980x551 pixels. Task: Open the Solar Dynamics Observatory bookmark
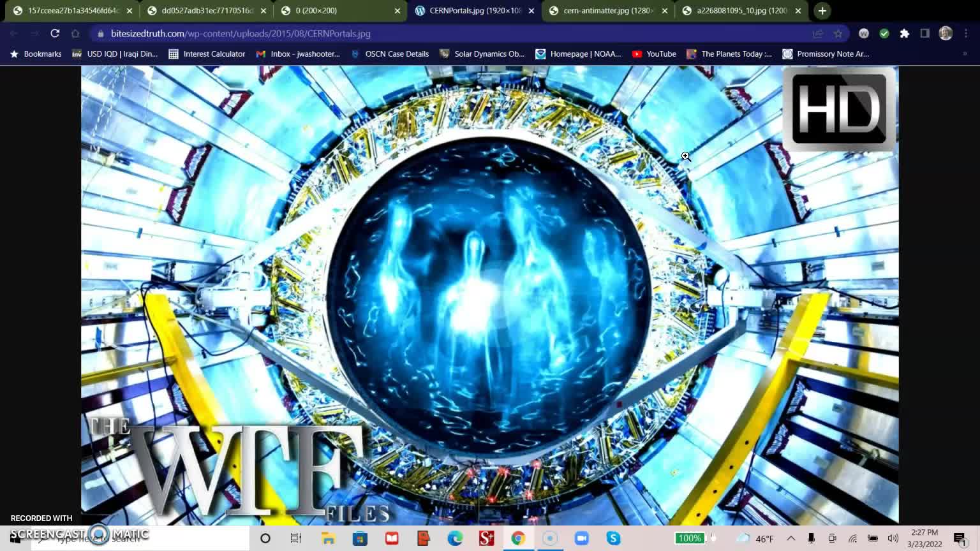pyautogui.click(x=482, y=54)
